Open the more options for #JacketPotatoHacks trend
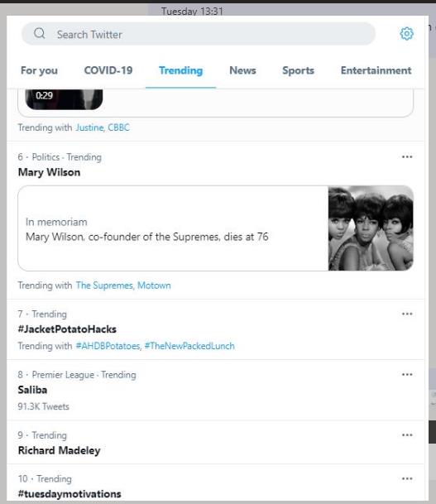This screenshot has width=436, height=504. point(407,314)
